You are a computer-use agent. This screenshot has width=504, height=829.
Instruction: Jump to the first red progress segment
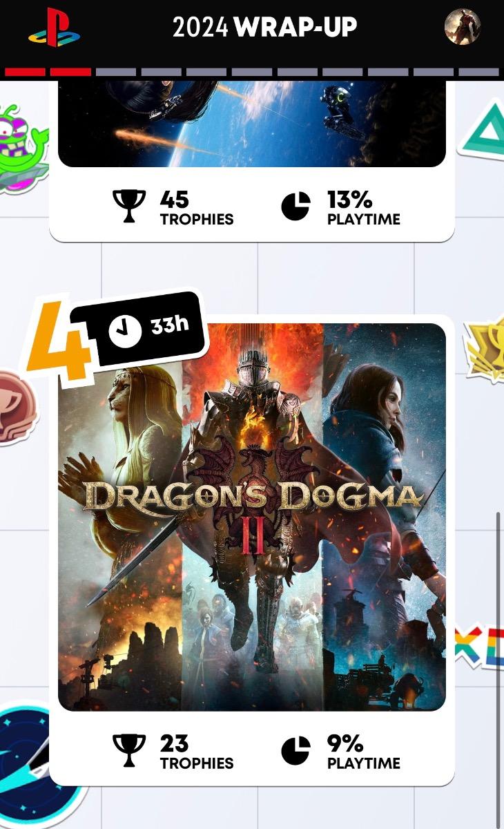(x=25, y=72)
